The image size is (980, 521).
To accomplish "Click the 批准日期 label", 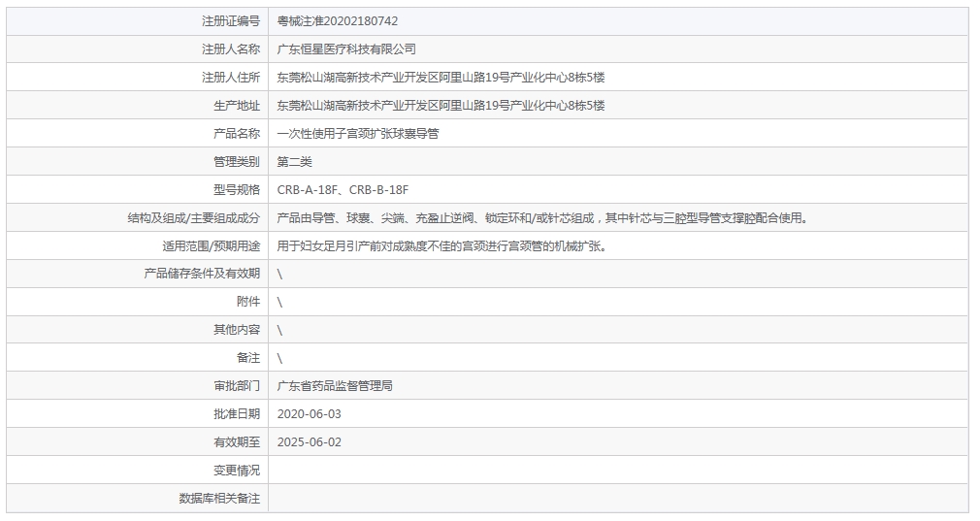I will (x=236, y=414).
